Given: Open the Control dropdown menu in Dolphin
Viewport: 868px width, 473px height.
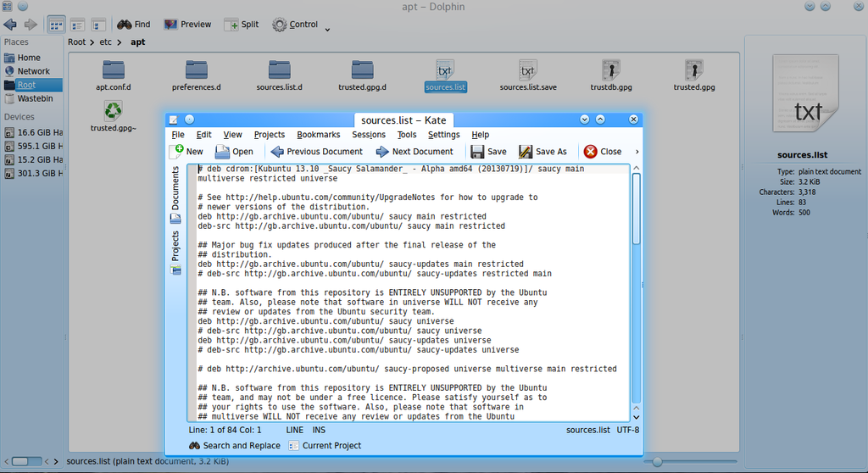Looking at the screenshot, I should tap(297, 25).
